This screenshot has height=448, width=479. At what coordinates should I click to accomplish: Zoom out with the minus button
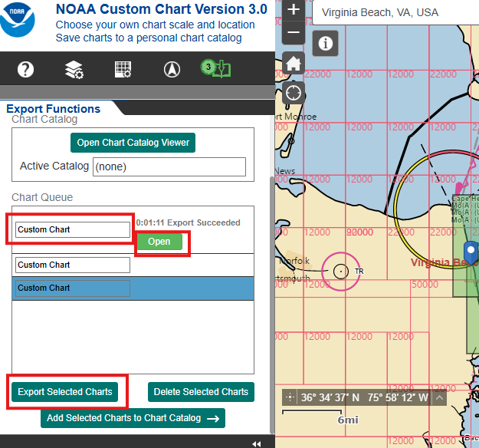(x=294, y=34)
